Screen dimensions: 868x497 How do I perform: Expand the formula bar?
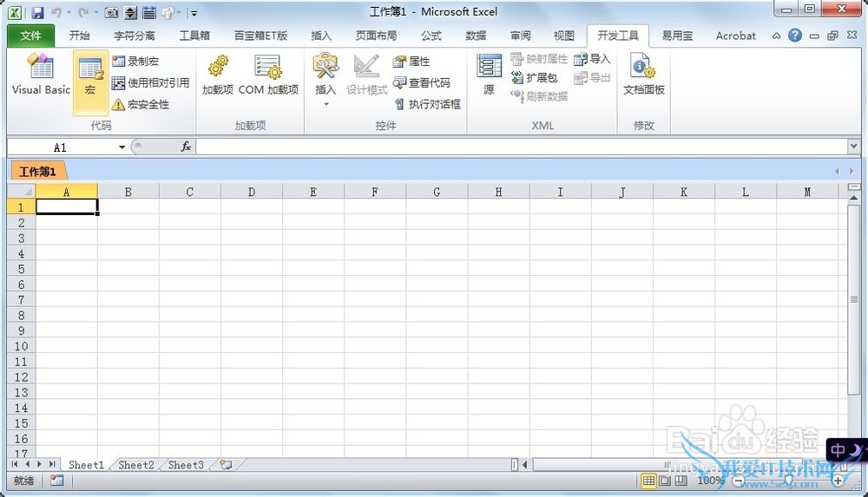853,147
